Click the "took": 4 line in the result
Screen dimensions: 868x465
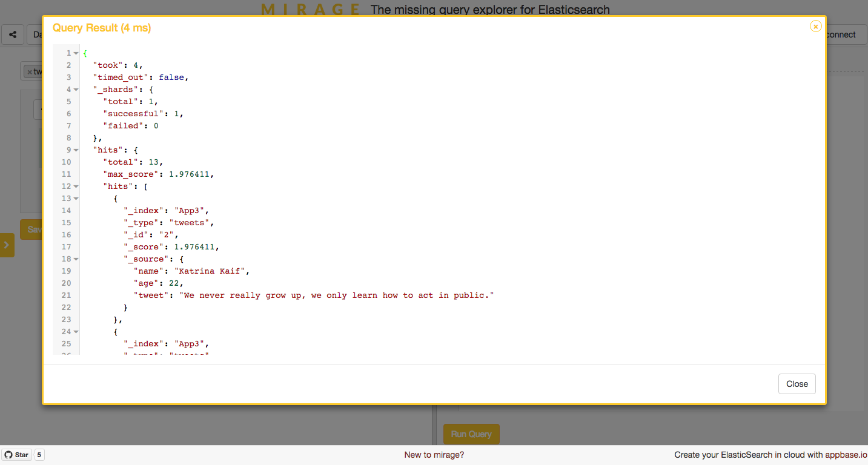point(118,65)
